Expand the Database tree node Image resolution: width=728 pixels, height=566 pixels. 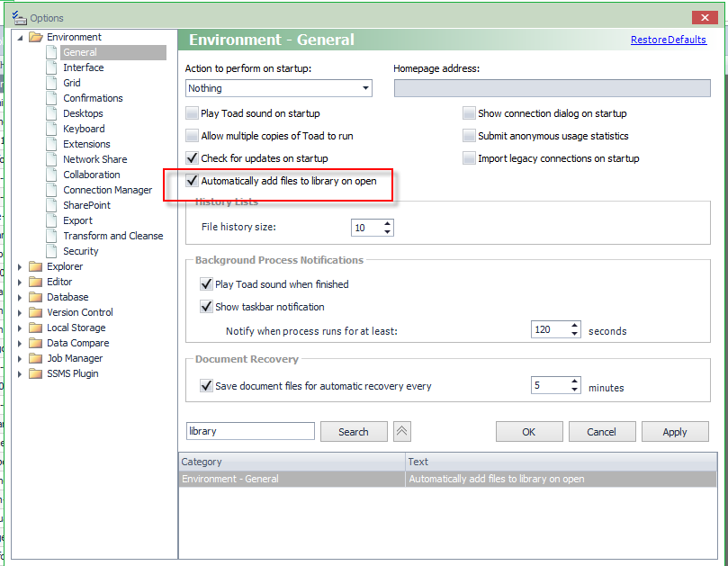20,298
